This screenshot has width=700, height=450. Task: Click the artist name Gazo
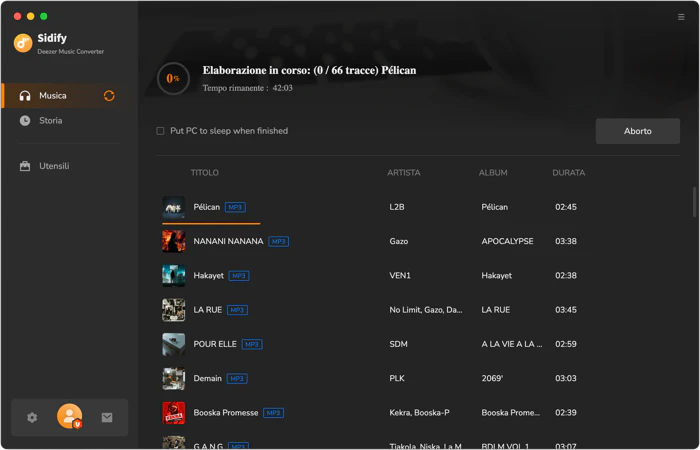point(399,242)
